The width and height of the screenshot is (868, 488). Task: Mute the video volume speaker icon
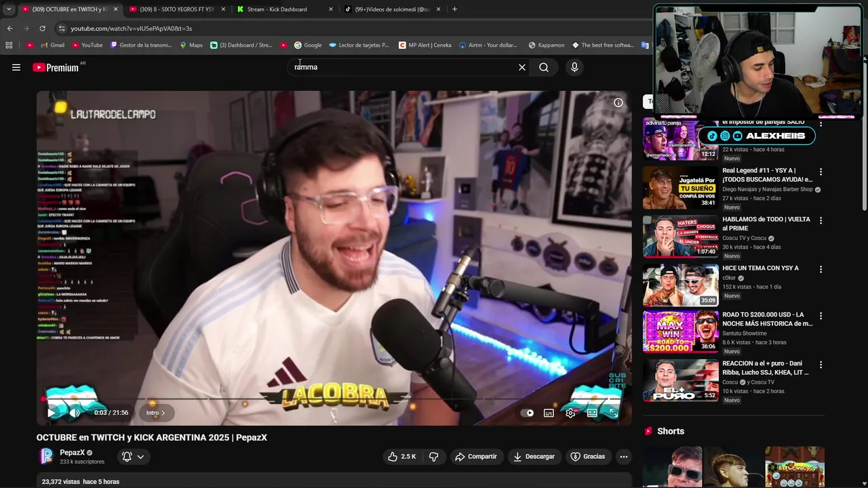(x=75, y=413)
